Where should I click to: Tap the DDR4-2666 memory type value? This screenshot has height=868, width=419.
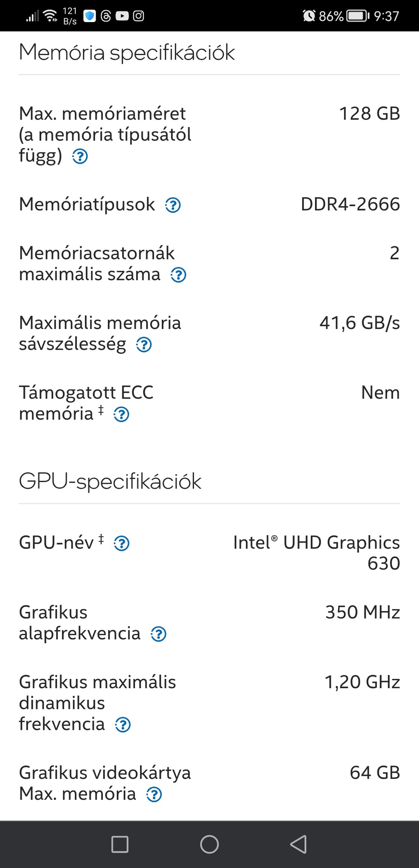350,204
